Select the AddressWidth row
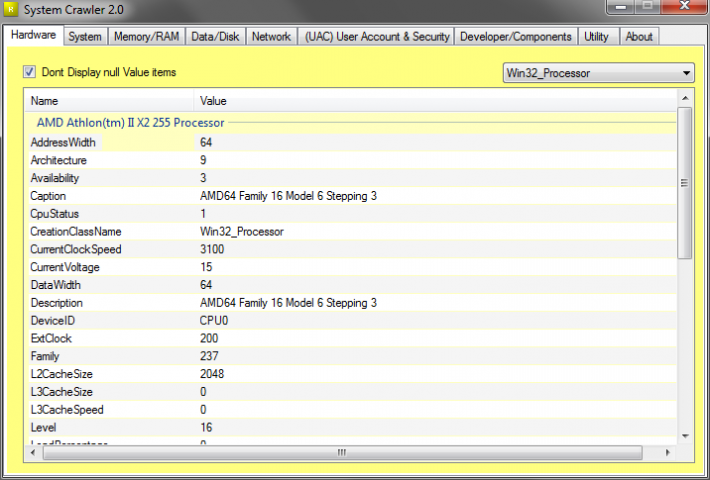The height and width of the screenshot is (480, 710). coord(352,142)
